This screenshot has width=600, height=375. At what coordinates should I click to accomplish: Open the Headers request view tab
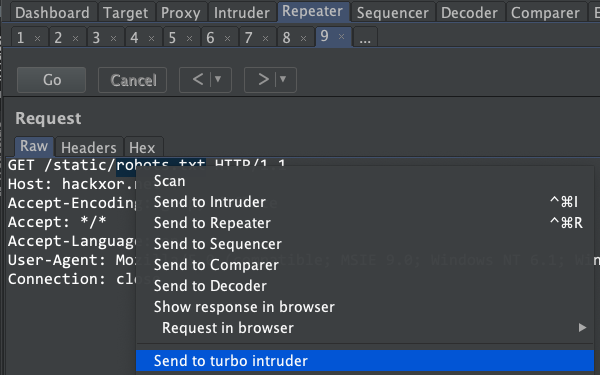[x=89, y=147]
